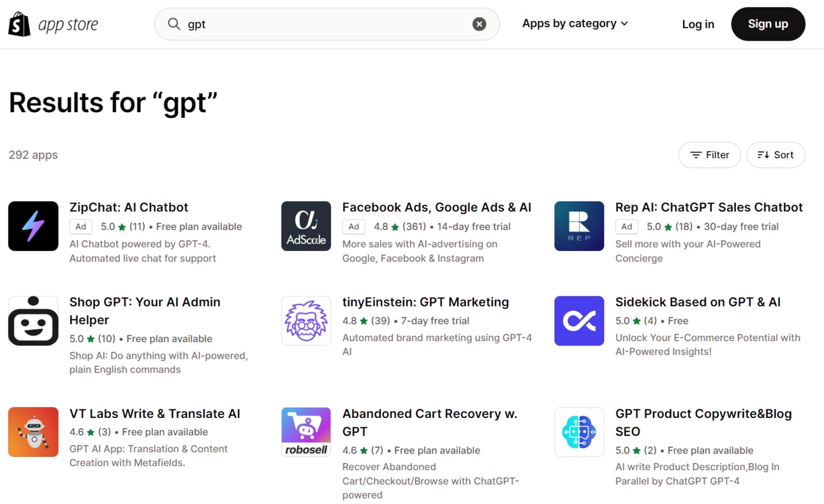Click 'AI Chatbot powered by GPT-4' description
Screen dimensions: 824x504
click(x=143, y=251)
